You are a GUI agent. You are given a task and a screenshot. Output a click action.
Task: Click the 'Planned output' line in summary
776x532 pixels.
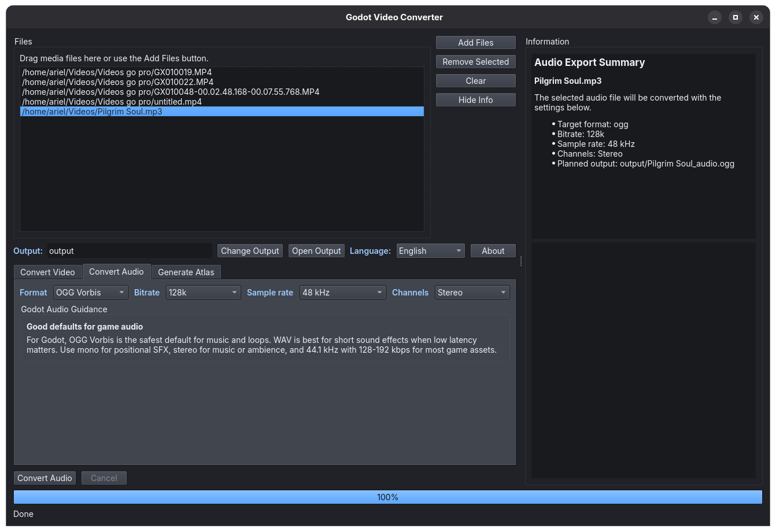point(645,164)
